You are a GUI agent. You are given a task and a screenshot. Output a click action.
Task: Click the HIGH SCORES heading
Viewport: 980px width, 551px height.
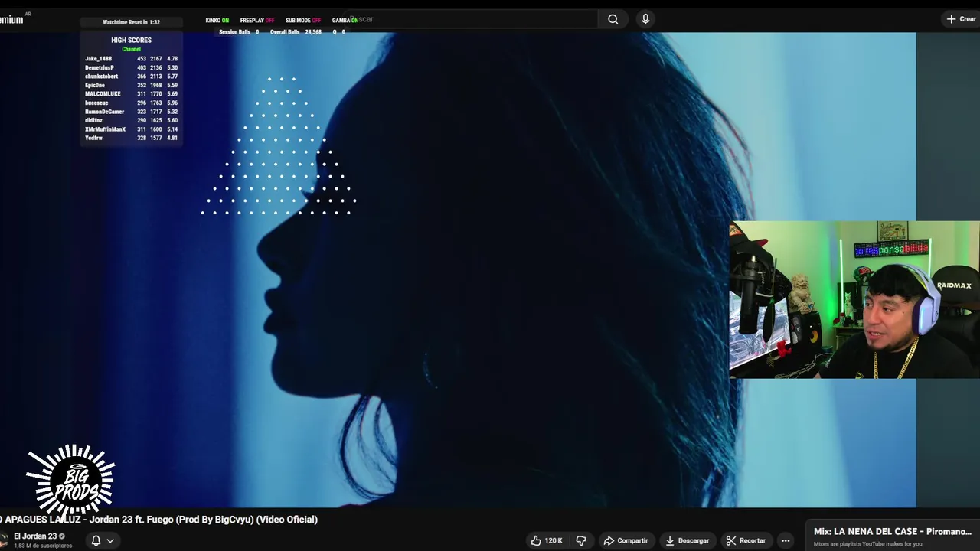click(131, 40)
